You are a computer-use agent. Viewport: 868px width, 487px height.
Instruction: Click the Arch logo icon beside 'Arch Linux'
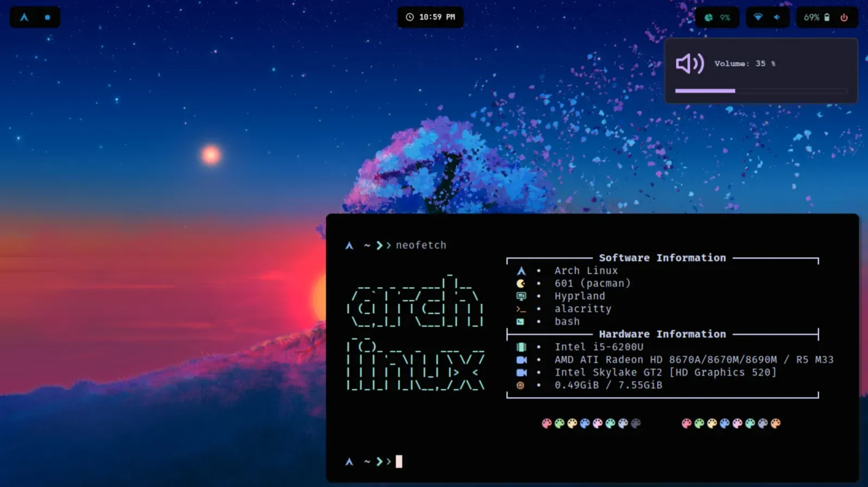point(521,270)
